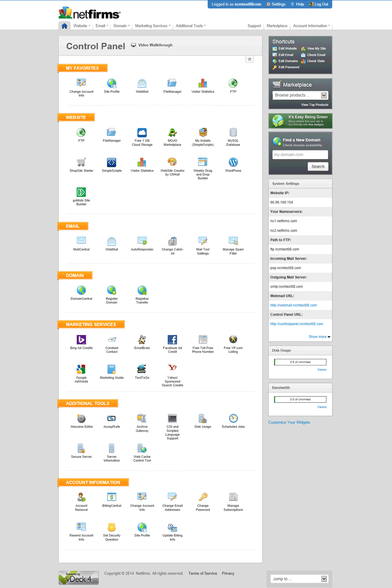Open Free 1 GB Cloud Storage
The width and height of the screenshot is (392, 588).
point(142,132)
